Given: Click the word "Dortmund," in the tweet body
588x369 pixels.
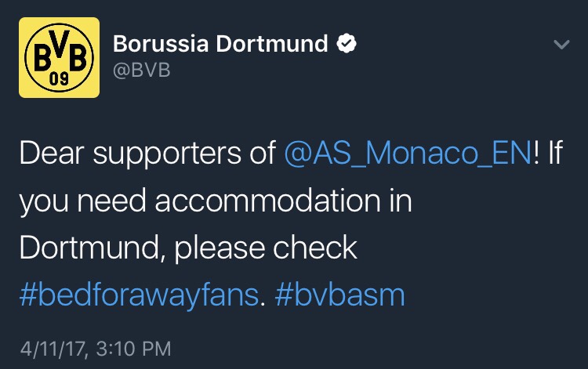Looking at the screenshot, I should pyautogui.click(x=88, y=248).
